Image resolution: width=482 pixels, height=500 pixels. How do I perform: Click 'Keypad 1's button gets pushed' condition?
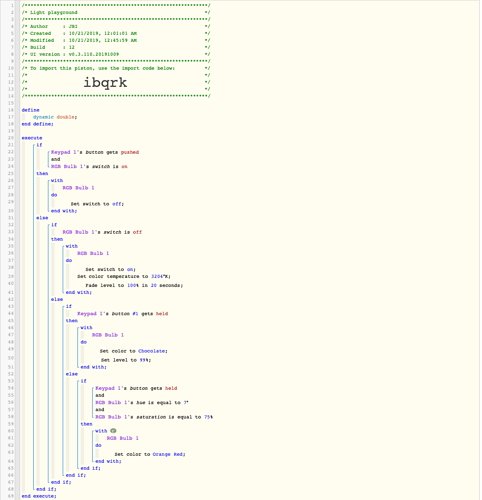coord(95,152)
